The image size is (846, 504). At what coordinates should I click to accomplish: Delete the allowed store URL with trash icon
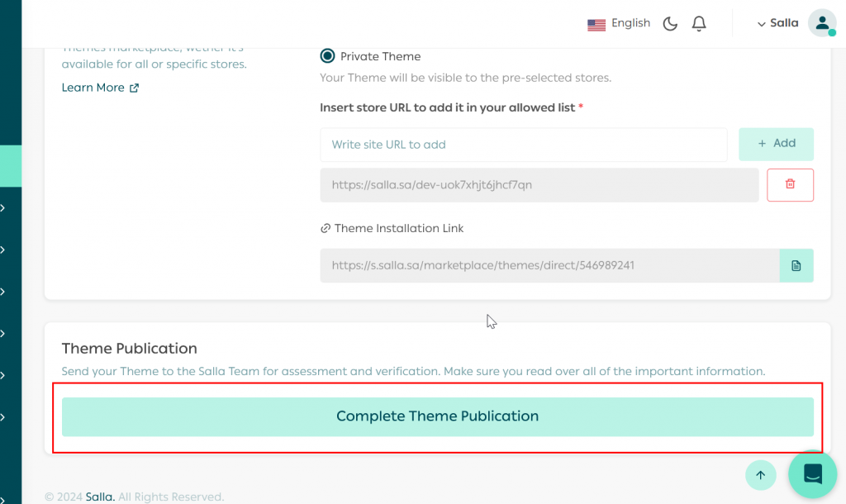tap(790, 185)
